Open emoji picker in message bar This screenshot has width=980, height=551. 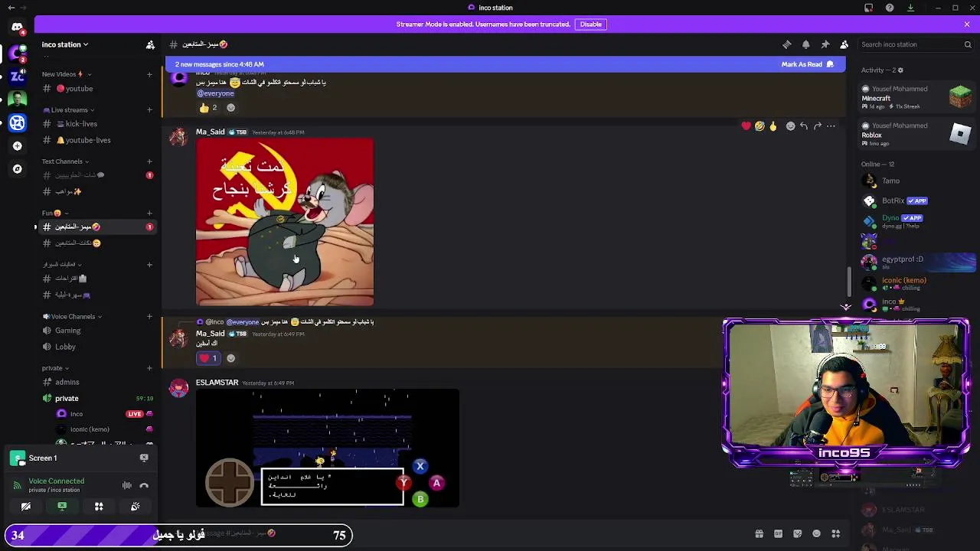pyautogui.click(x=816, y=534)
